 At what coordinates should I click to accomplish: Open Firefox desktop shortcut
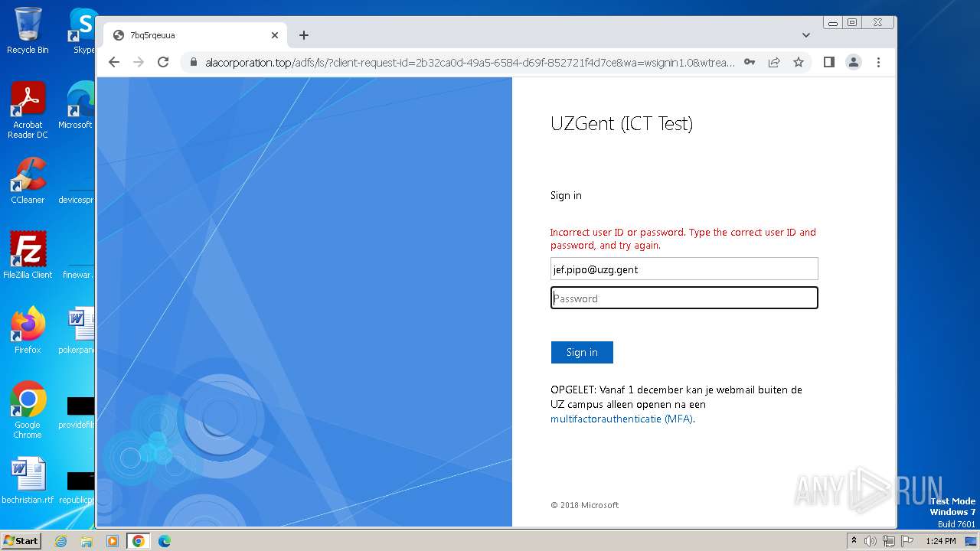pyautogui.click(x=28, y=330)
